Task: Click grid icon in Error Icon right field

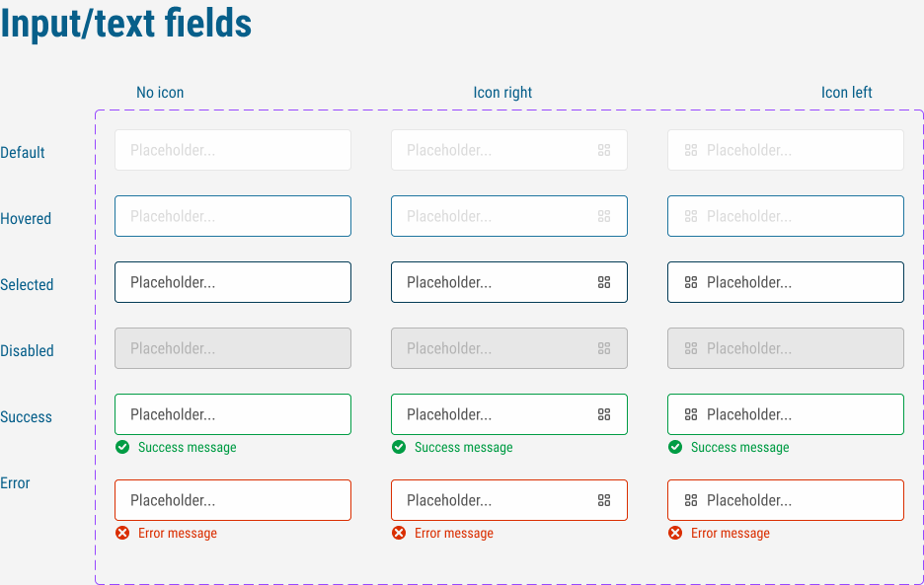Action: coord(604,500)
